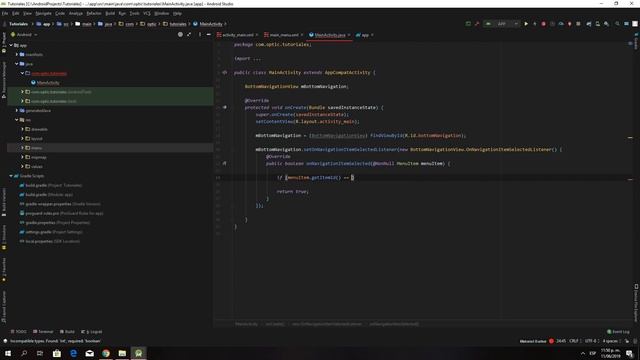
Task: Click the Windows Start button
Action: [x=8, y=353]
